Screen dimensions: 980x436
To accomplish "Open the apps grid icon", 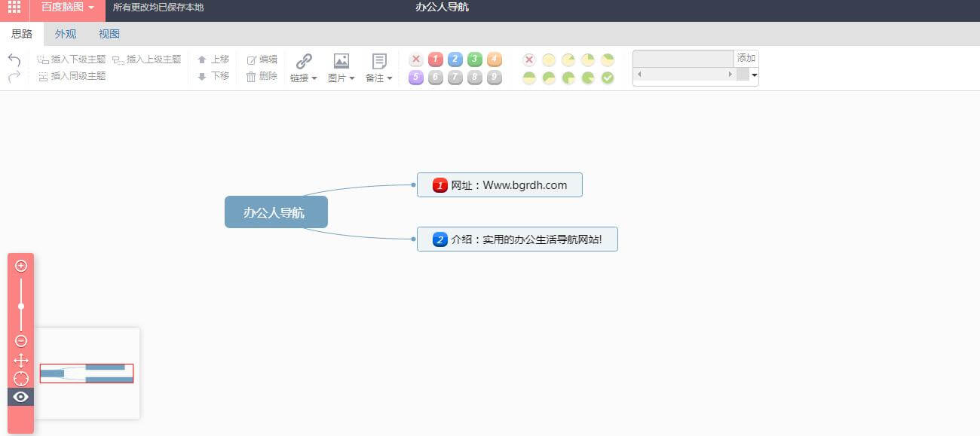I will 14,8.
